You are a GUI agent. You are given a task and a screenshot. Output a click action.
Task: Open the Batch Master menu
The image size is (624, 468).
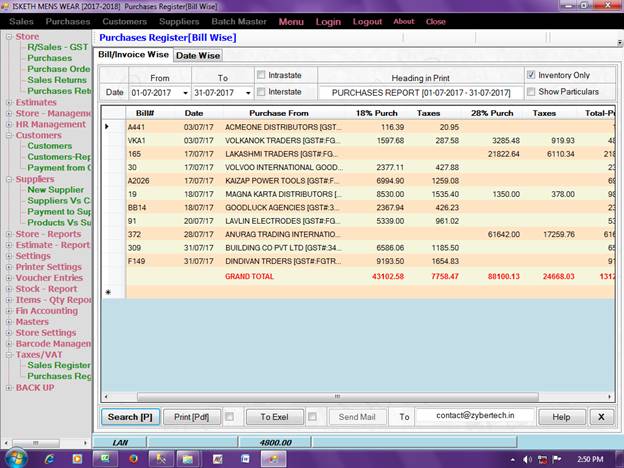[x=238, y=21]
